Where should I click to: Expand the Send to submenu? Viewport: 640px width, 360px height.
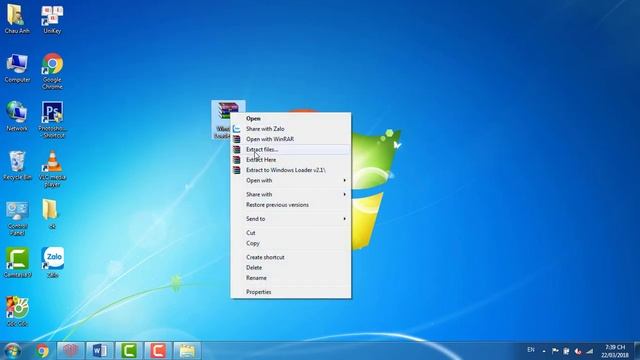tap(291, 219)
